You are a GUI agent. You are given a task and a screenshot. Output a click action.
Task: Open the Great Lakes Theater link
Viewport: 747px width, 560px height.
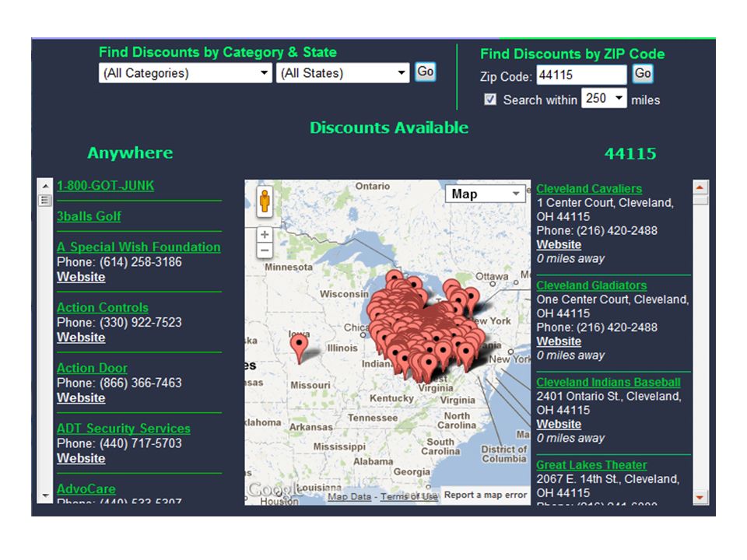(591, 465)
